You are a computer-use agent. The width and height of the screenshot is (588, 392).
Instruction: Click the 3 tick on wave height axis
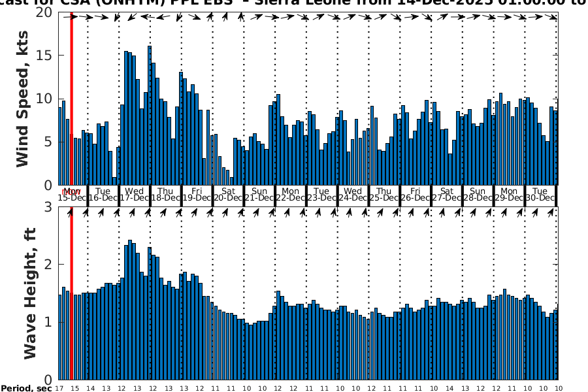(48, 207)
